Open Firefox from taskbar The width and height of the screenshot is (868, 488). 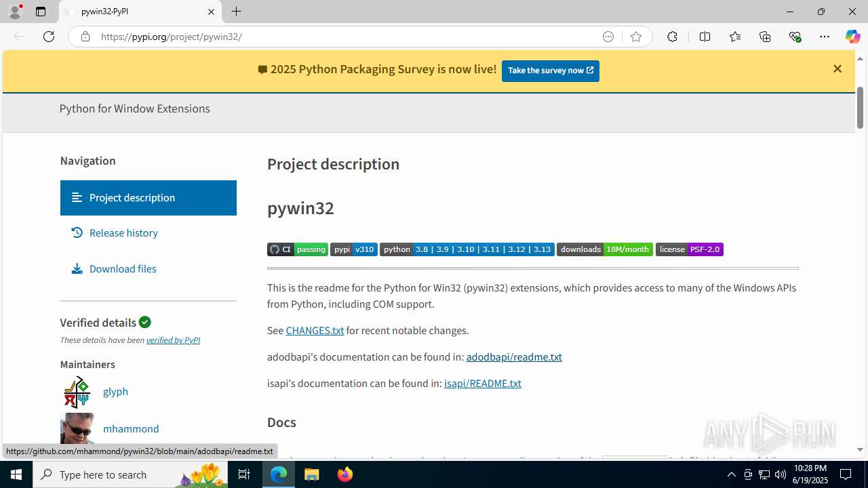345,474
